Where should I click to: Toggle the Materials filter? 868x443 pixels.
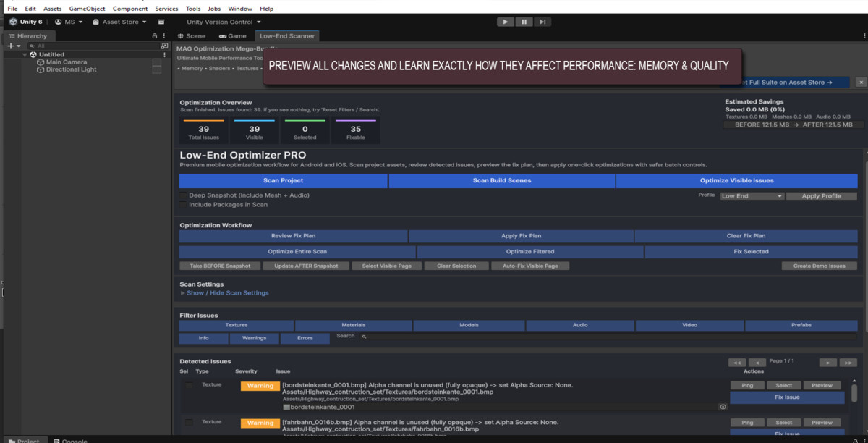[x=354, y=326]
